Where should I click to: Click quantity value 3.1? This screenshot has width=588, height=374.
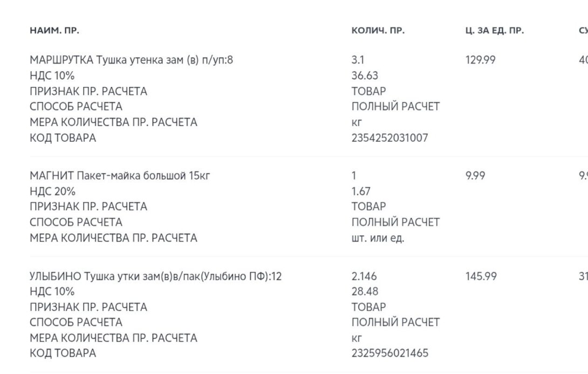pyautogui.click(x=358, y=60)
